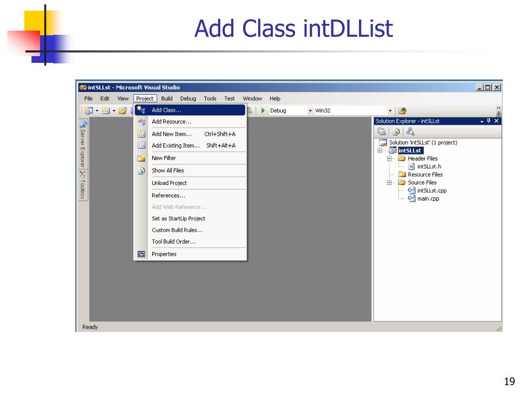Image resolution: width=532 pixels, height=399 pixels.
Task: Click the Properties menu icon
Action: click(x=141, y=254)
